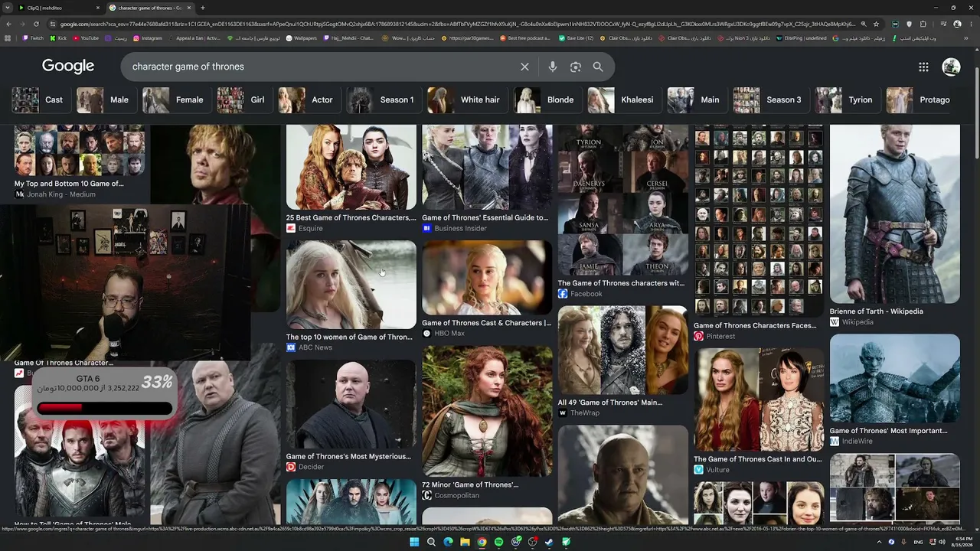980x551 pixels.
Task: Open Windows taskbar search
Action: click(x=431, y=542)
